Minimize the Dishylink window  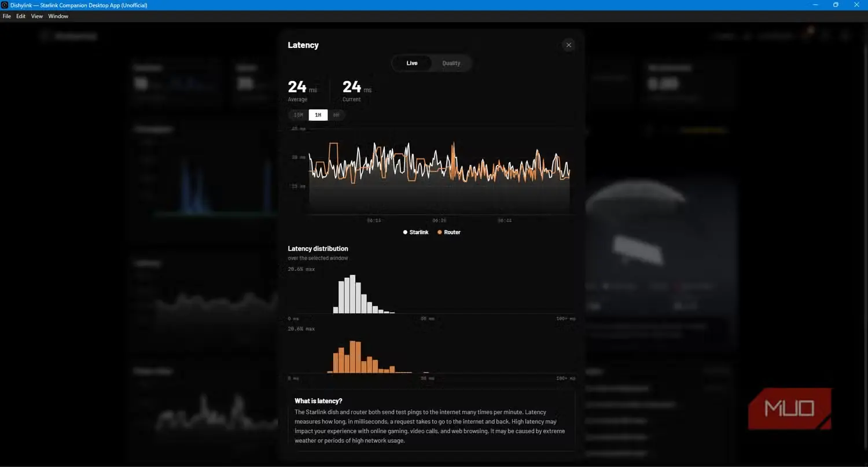[816, 5]
